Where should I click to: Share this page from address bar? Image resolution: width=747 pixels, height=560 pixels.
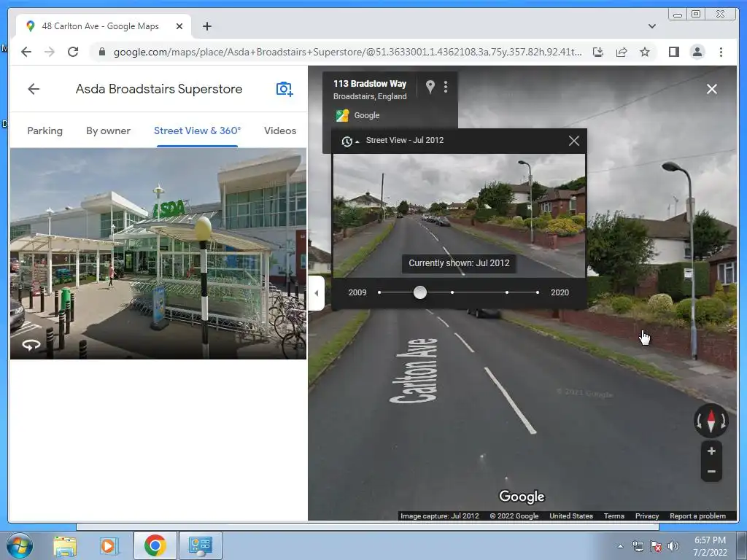coord(622,52)
